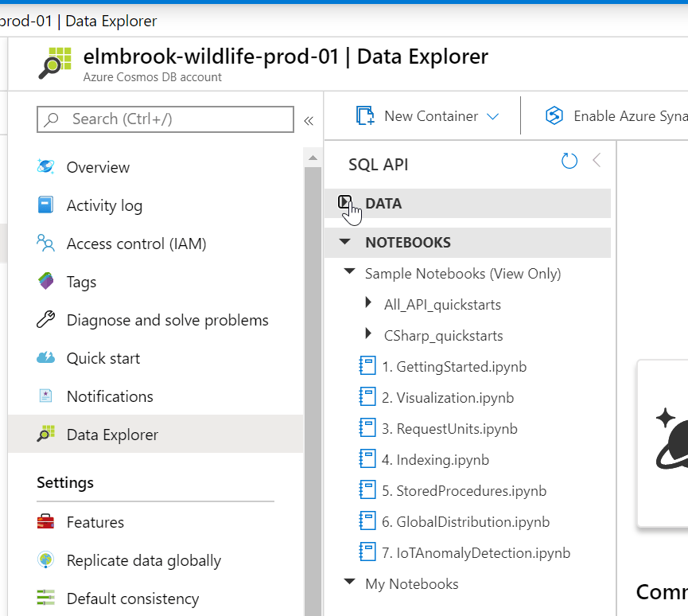Image resolution: width=688 pixels, height=616 pixels.
Task: Click the Tags icon in sidebar
Action: (46, 282)
